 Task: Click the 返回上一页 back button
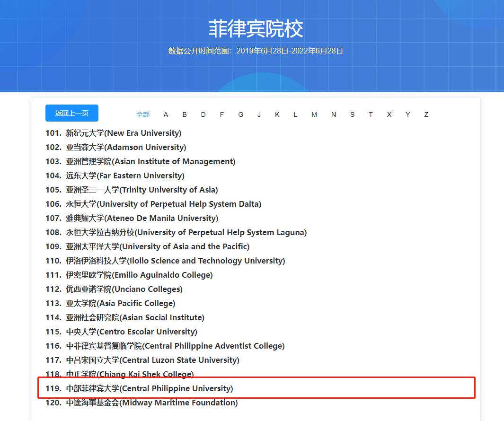point(71,113)
